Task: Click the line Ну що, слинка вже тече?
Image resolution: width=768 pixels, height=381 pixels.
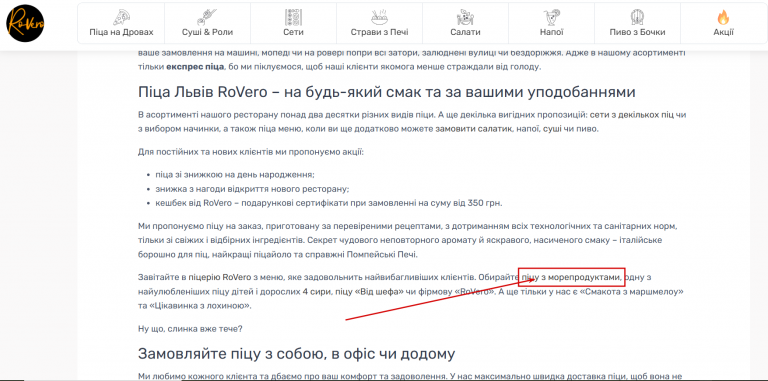Action: pyautogui.click(x=191, y=329)
